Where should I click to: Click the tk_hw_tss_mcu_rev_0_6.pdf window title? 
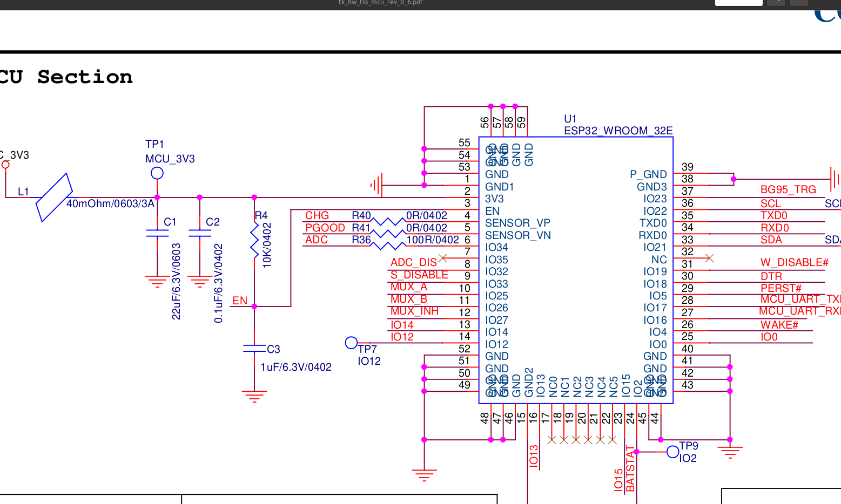(x=380, y=3)
